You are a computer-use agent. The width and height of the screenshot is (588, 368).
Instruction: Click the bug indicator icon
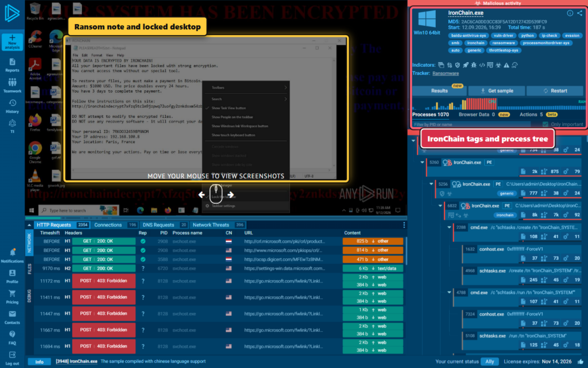click(x=474, y=65)
